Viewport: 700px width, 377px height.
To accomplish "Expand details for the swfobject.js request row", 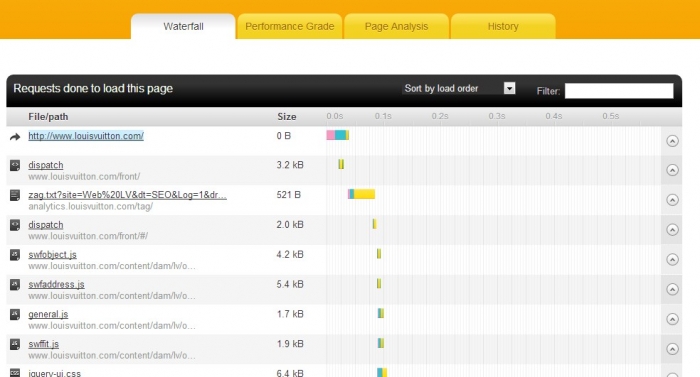I will pos(672,260).
